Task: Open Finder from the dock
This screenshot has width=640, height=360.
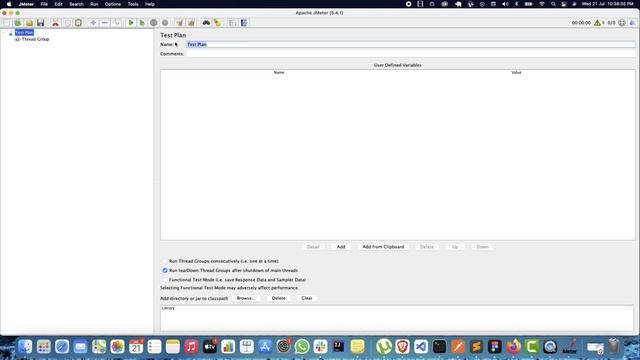Action: point(25,347)
